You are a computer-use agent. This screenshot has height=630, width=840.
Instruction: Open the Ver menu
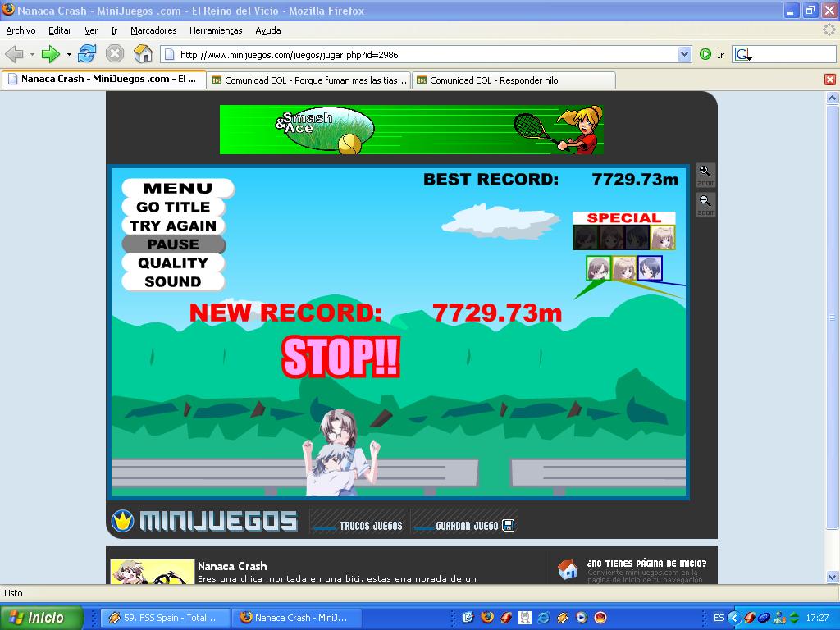[x=91, y=30]
